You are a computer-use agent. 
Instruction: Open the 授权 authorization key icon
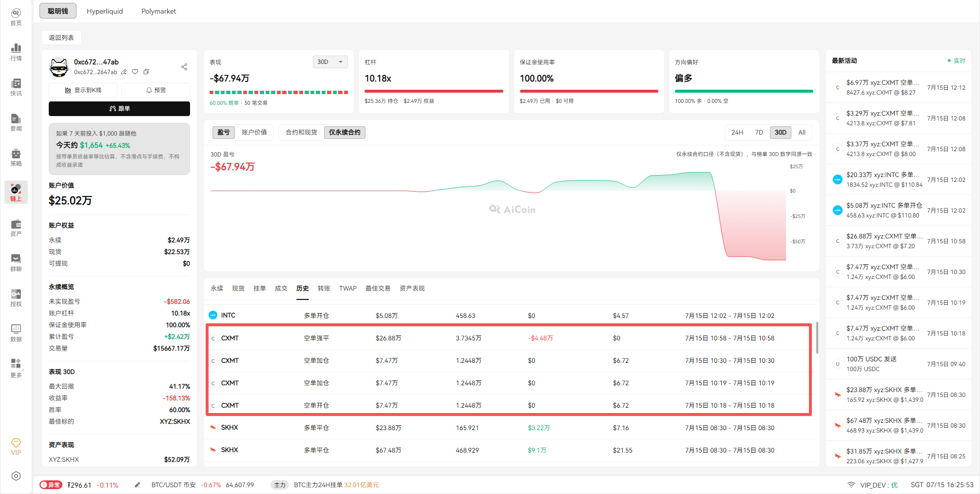(16, 298)
